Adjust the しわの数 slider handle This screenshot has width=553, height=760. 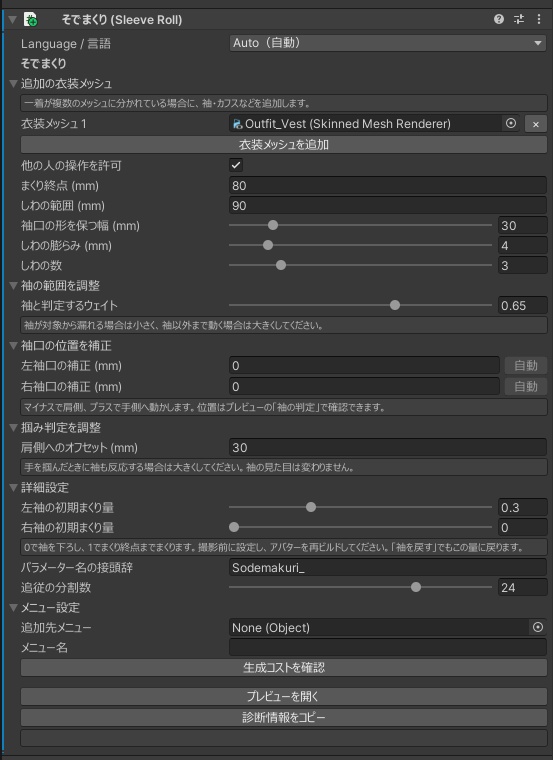tap(281, 265)
